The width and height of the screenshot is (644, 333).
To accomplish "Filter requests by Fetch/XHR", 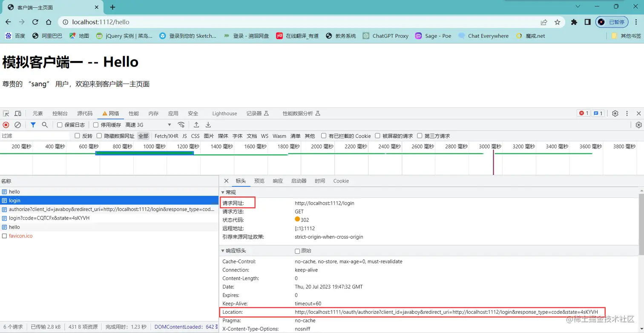I will pyautogui.click(x=166, y=136).
